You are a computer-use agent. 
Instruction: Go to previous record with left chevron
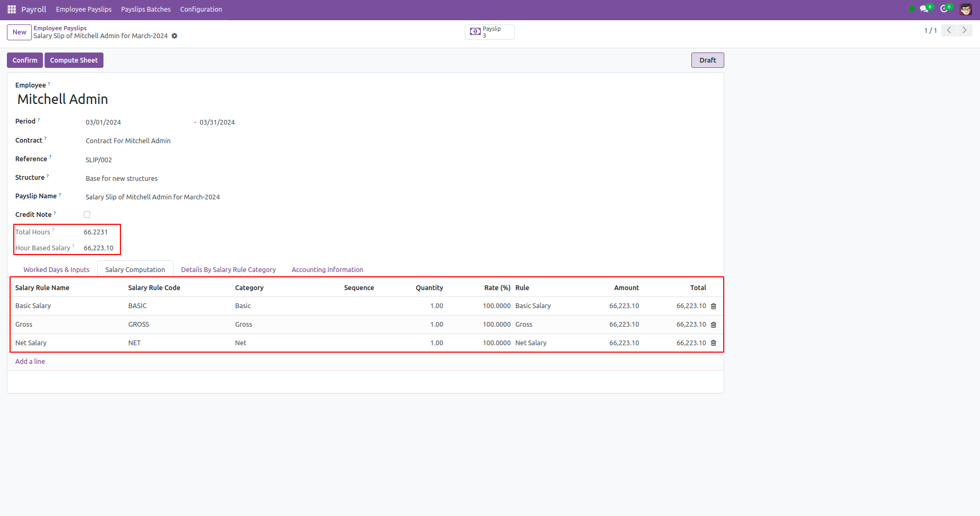coord(949,30)
